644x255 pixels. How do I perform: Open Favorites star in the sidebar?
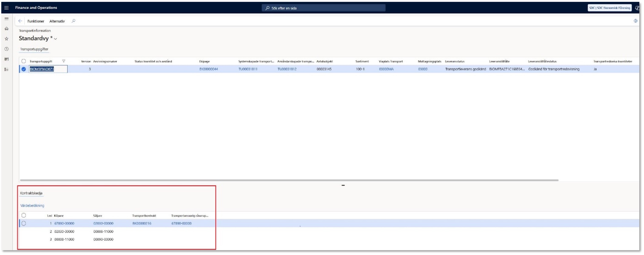click(7, 39)
